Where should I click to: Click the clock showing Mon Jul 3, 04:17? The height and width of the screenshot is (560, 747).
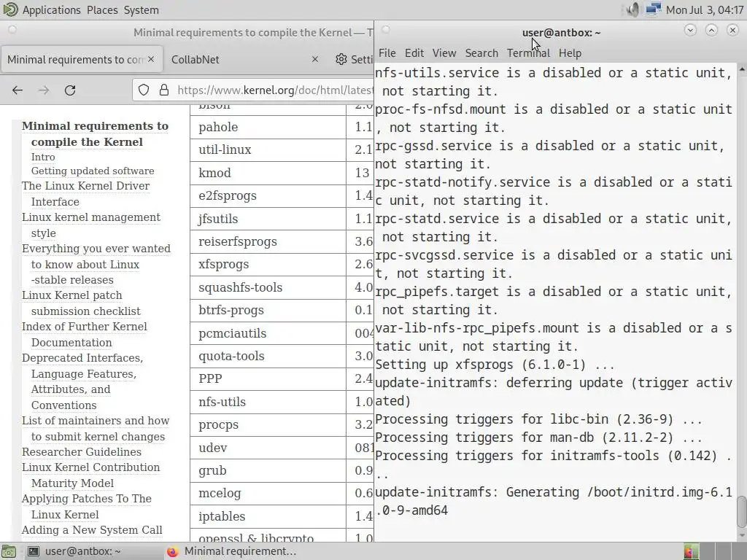click(x=704, y=10)
